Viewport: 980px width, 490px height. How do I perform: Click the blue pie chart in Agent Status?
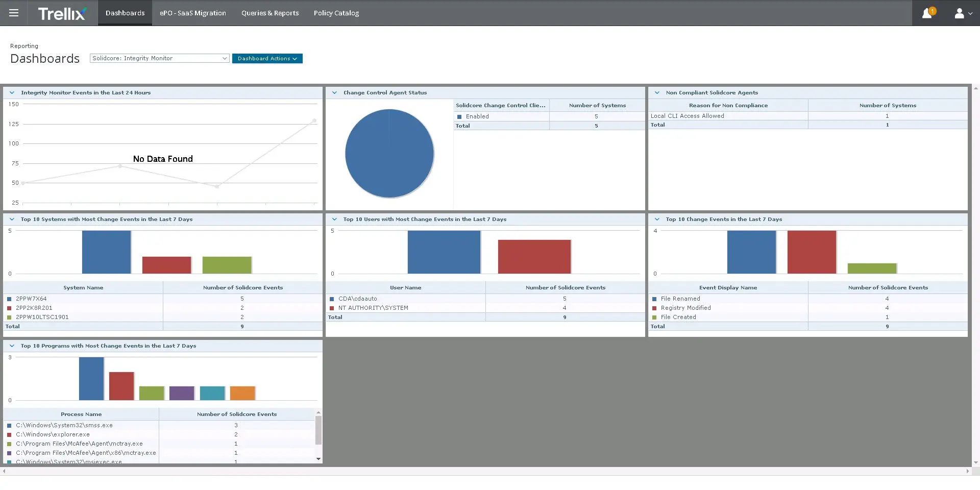pos(389,153)
